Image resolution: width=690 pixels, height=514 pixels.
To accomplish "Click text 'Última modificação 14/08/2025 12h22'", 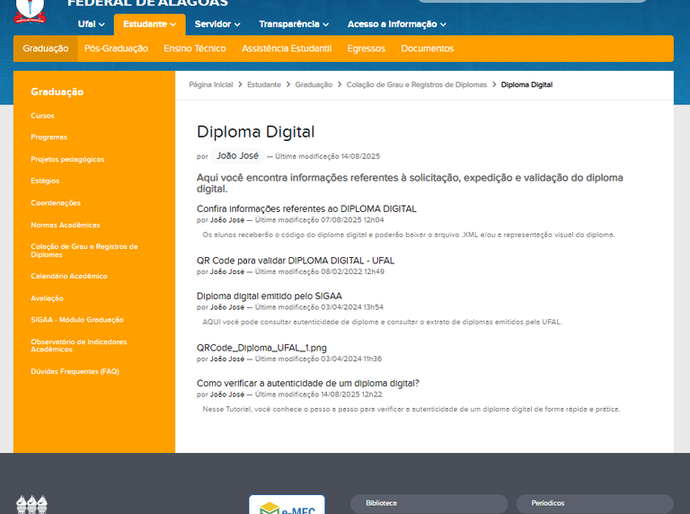I will [x=319, y=394].
